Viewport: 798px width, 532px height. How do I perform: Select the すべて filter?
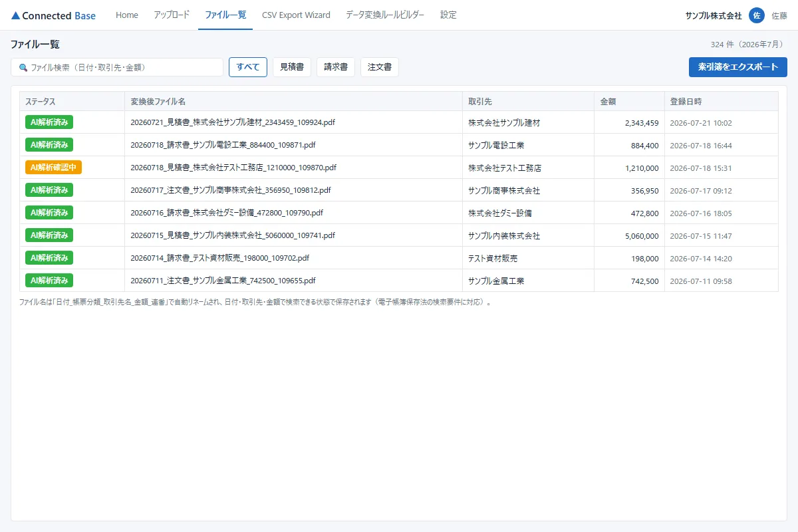248,67
